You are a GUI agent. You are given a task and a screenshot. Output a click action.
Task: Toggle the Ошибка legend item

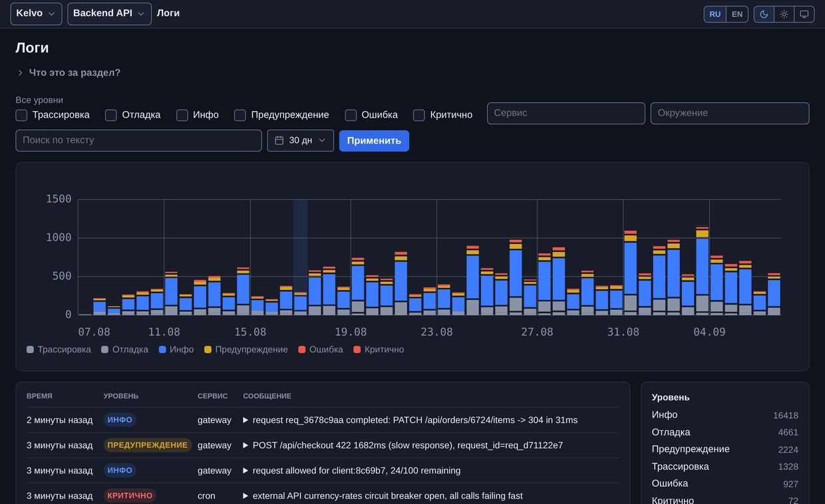pyautogui.click(x=321, y=349)
